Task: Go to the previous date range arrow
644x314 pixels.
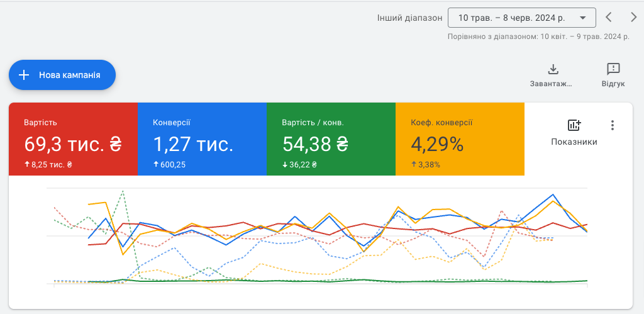Action: coord(608,18)
